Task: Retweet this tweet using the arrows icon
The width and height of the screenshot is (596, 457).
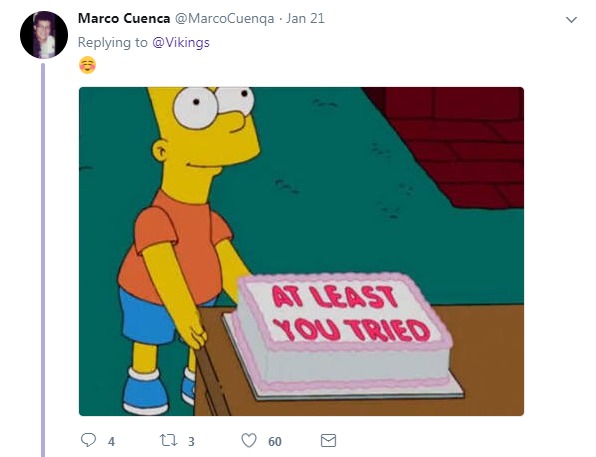Action: click(168, 440)
